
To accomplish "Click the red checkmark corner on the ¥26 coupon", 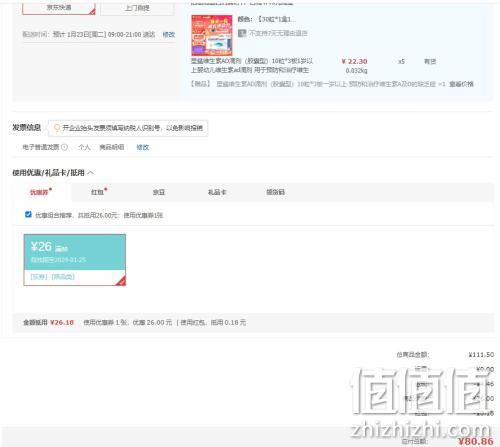I will click(x=121, y=281).
